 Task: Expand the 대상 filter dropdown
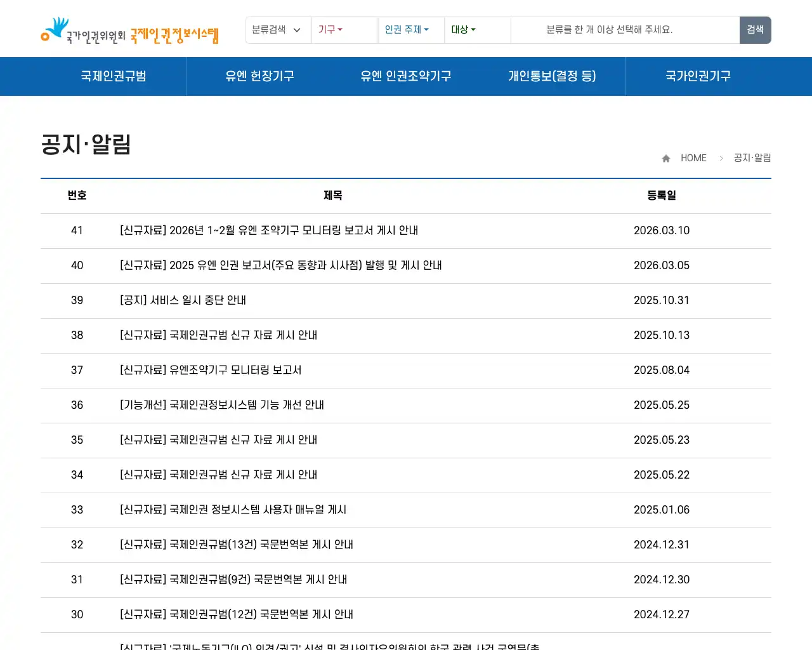coord(463,30)
